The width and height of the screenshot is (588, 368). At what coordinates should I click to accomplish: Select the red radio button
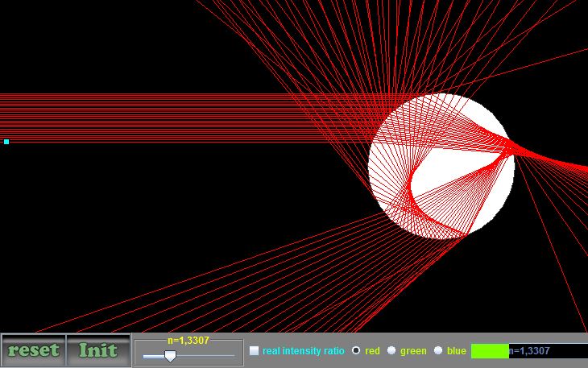pyautogui.click(x=356, y=350)
